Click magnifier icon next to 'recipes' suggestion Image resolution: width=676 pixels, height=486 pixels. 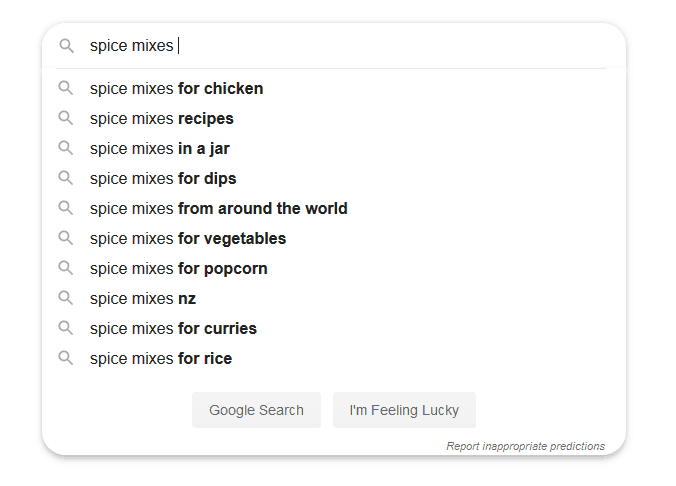pyautogui.click(x=66, y=118)
